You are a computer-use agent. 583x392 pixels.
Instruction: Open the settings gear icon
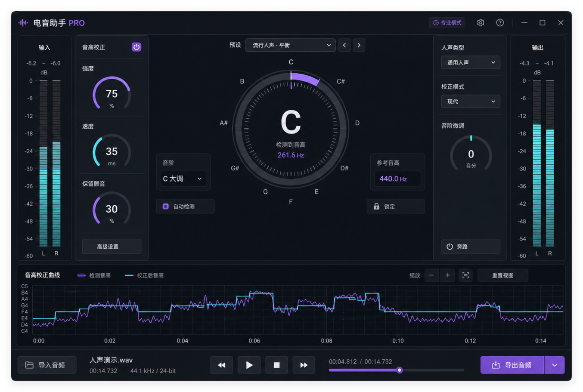(x=481, y=23)
